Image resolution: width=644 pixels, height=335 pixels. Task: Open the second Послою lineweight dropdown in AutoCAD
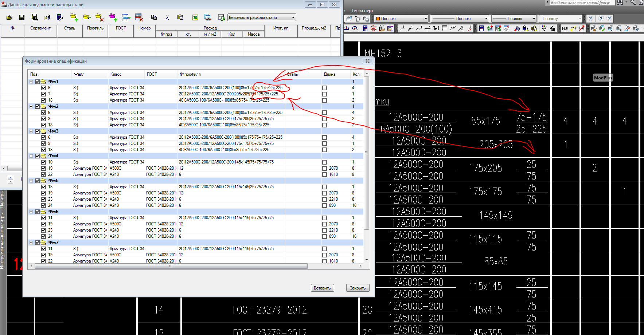pos(514,19)
